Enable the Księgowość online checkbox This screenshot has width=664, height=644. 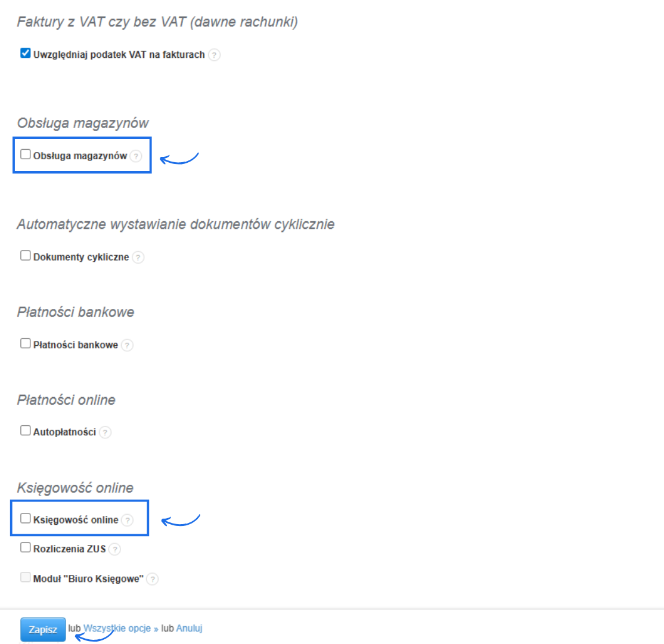coord(25,518)
